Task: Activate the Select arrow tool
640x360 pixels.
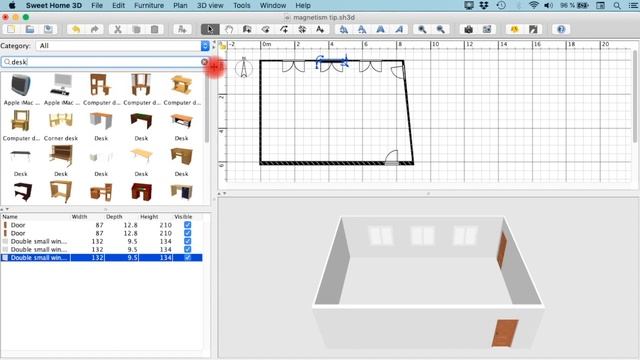Action: coord(210,29)
